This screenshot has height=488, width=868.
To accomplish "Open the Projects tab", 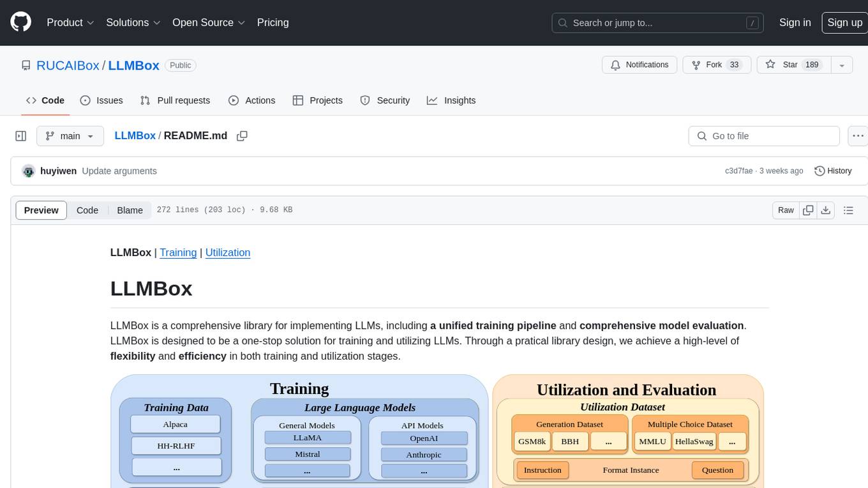I will 317,100.
